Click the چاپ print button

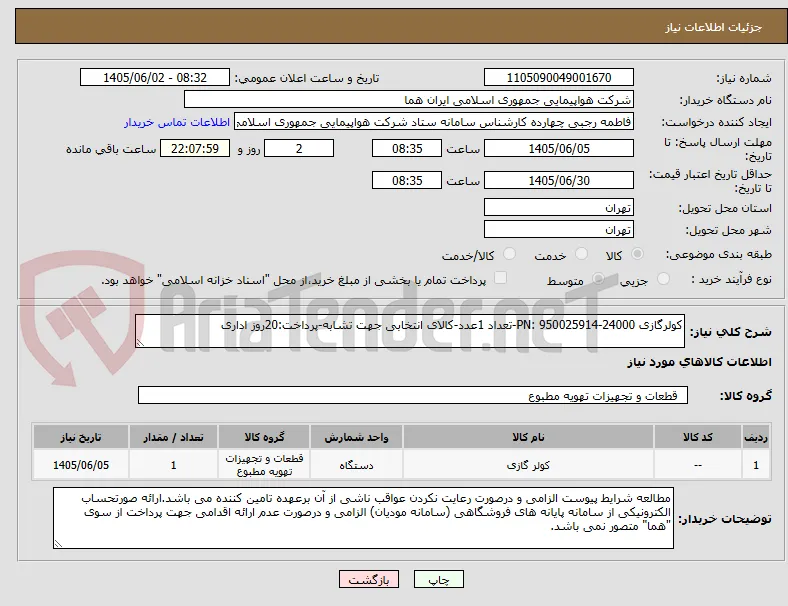coord(438,580)
